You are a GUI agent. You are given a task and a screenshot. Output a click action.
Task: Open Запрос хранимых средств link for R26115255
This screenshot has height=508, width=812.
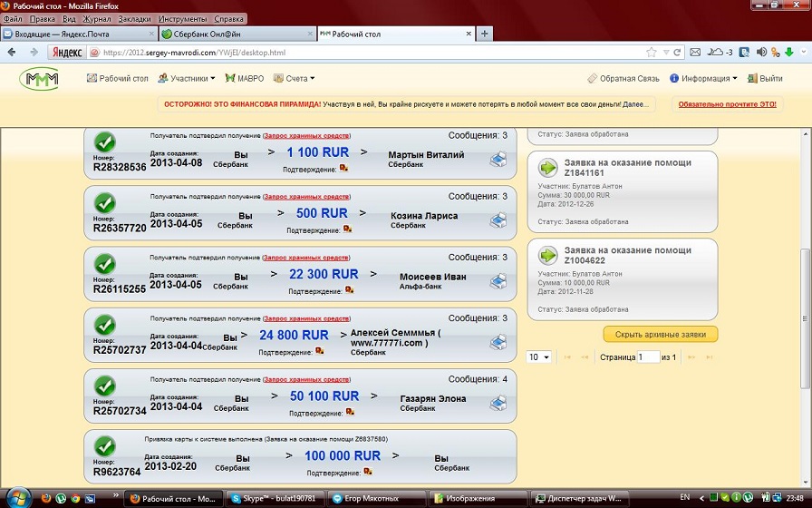pyautogui.click(x=306, y=258)
